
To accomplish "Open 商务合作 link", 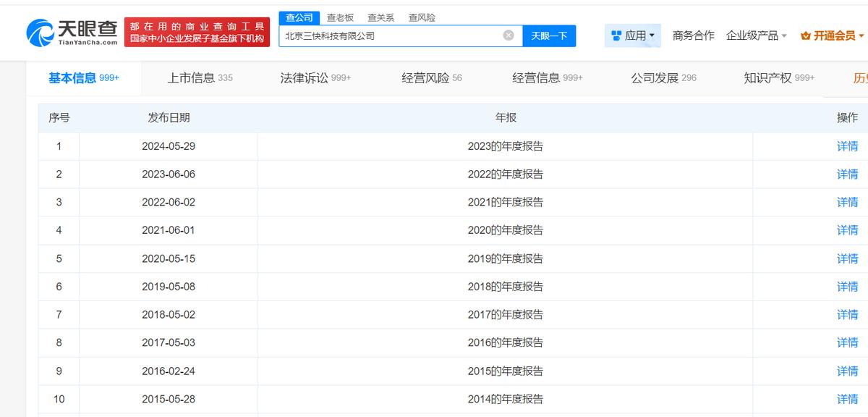I will (x=693, y=35).
